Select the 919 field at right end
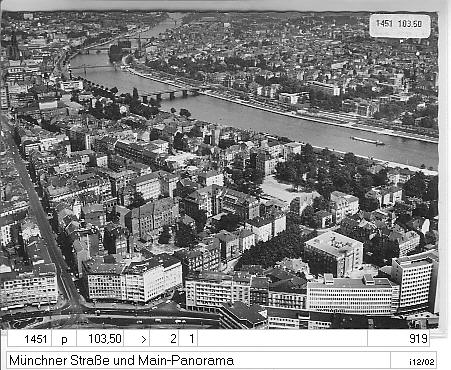Image resolution: width=451 pixels, height=370 pixels. coord(398,339)
